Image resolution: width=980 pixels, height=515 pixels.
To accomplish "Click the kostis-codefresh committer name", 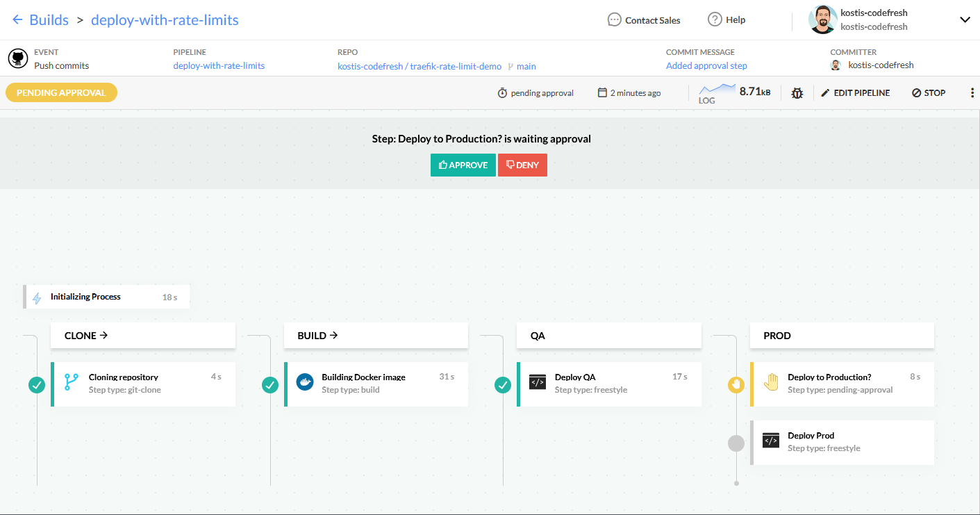I will pos(881,65).
